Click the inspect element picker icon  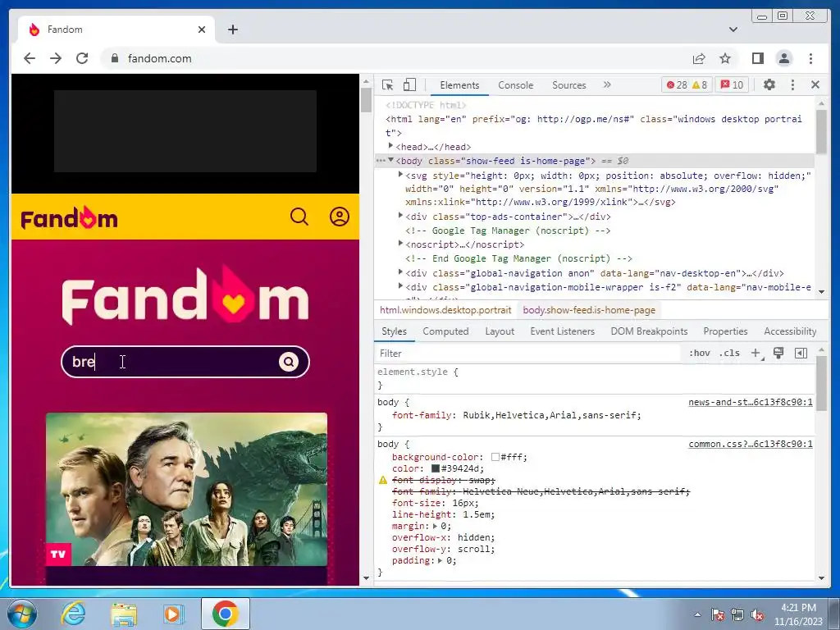pos(387,84)
